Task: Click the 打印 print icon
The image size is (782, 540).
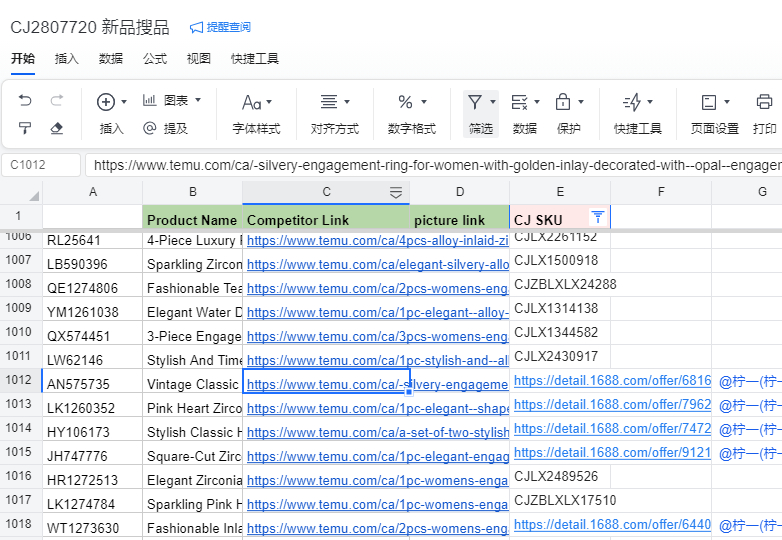Action: (x=764, y=102)
